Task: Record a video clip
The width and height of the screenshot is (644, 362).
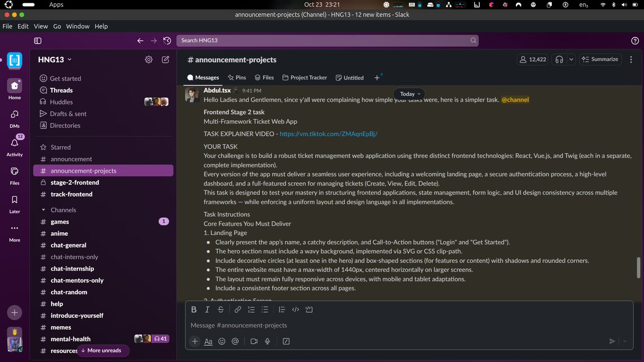Action: coord(254,341)
